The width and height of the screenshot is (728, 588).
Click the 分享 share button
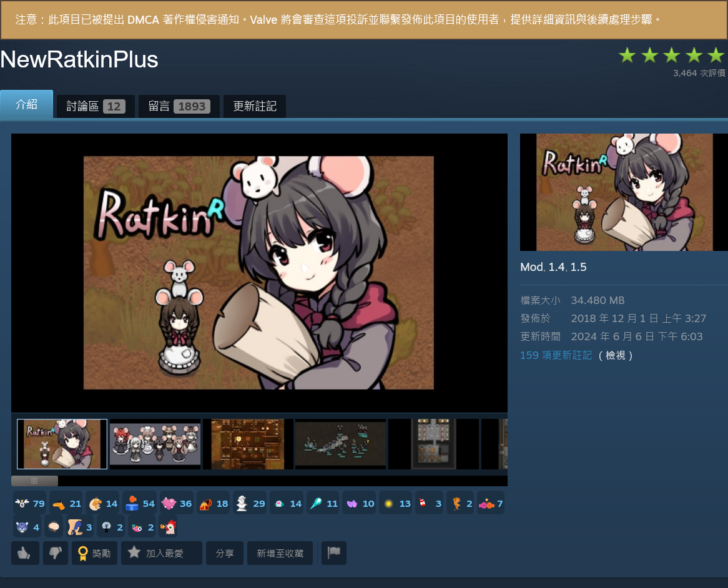(x=225, y=552)
